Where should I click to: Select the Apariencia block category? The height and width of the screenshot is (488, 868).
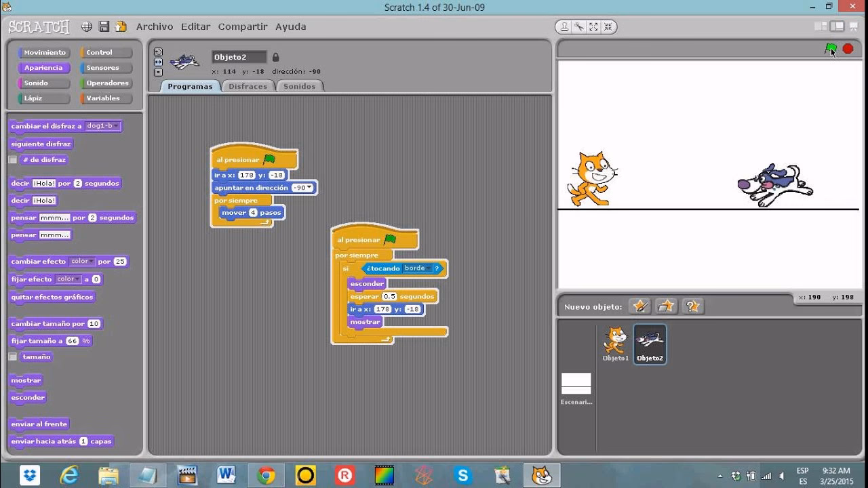[x=44, y=68]
